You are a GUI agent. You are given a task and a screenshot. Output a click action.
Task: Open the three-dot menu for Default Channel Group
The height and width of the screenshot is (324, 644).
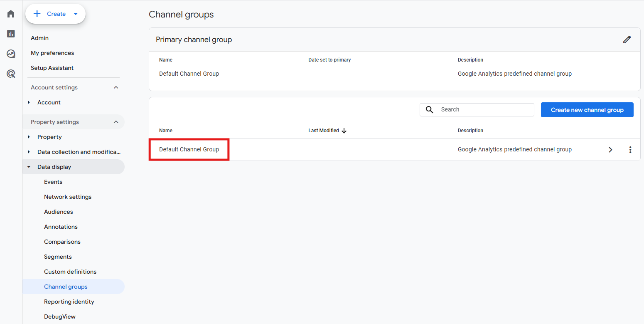coord(630,150)
